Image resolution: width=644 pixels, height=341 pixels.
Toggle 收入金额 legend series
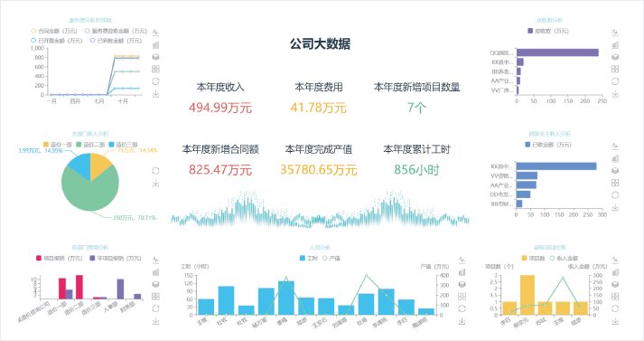point(564,259)
